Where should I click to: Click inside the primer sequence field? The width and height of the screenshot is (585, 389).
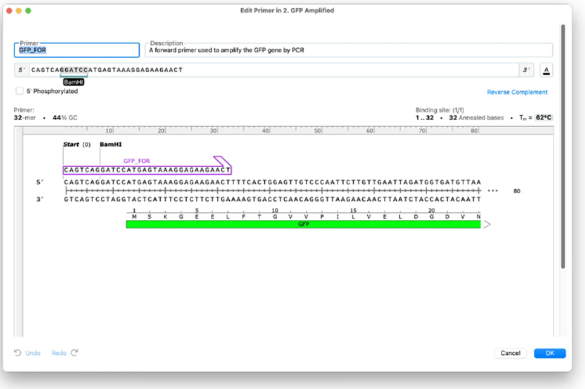pos(274,70)
